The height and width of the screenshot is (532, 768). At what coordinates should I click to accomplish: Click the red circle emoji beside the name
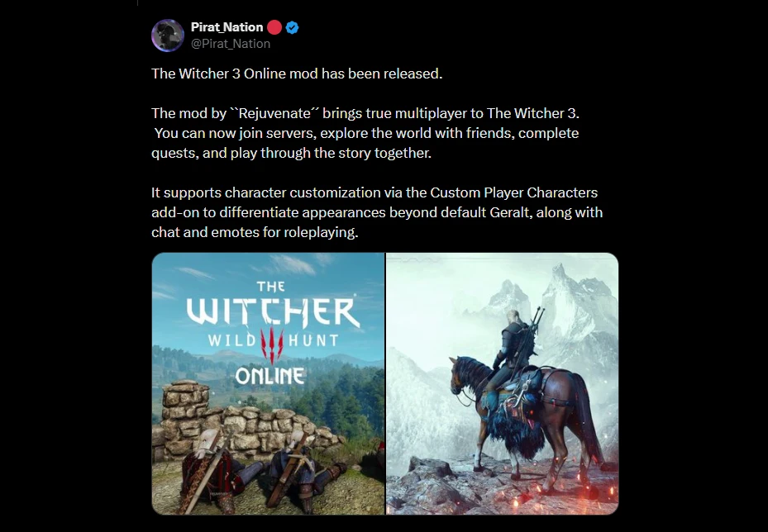(x=274, y=27)
